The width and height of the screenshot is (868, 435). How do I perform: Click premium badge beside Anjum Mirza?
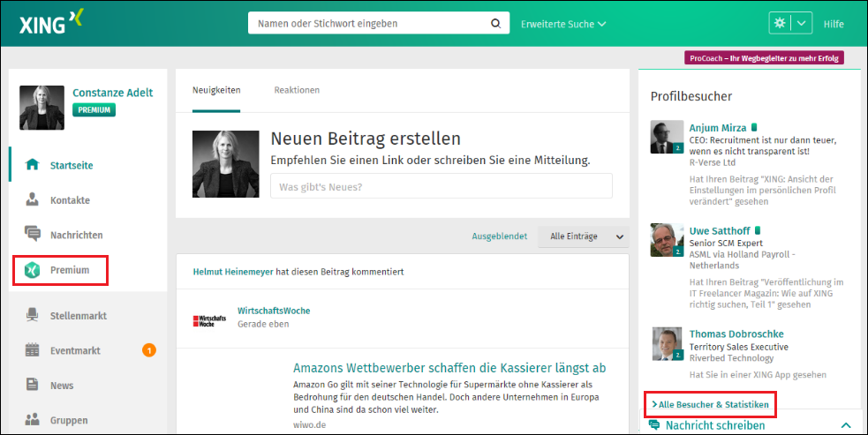click(x=754, y=127)
